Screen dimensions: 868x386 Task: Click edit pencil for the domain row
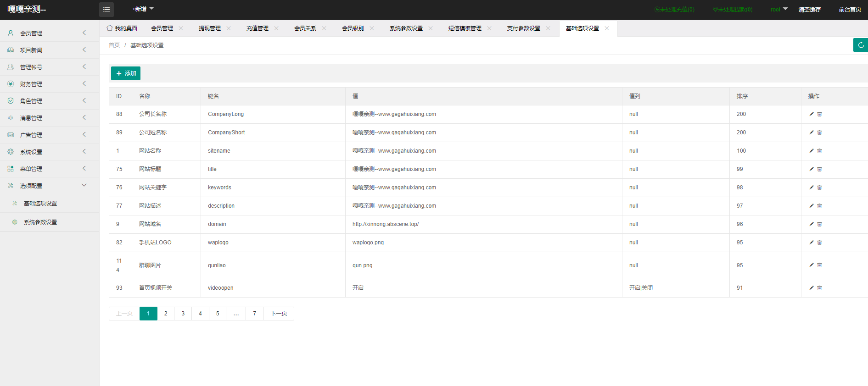point(811,224)
